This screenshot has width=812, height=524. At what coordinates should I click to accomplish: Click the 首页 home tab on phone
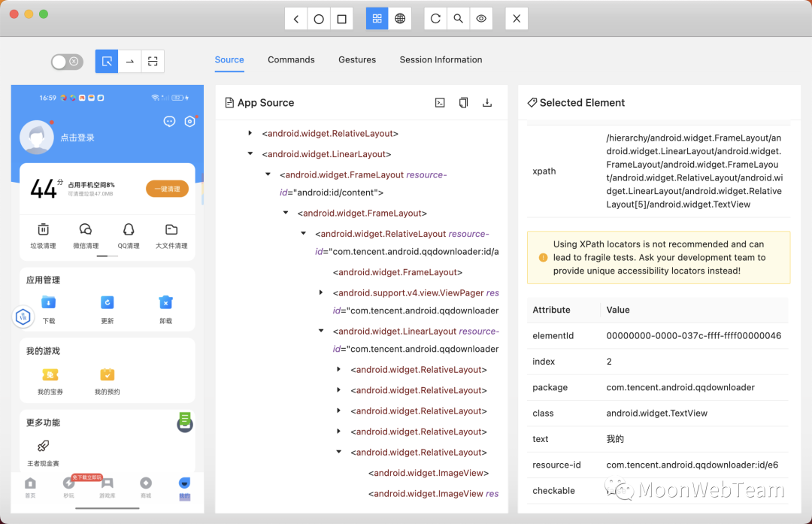31,487
